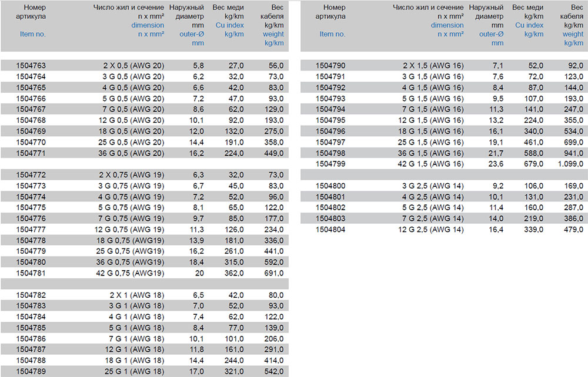The image size is (588, 377).
Task: Click '4 G 2,5 (AWG 14)' cell
Action: 433,197
